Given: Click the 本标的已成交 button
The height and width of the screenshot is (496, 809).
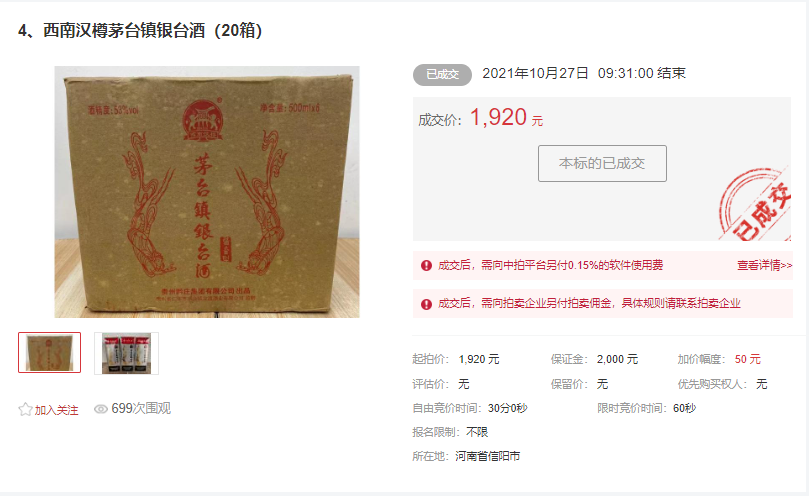Looking at the screenshot, I should click(x=602, y=163).
